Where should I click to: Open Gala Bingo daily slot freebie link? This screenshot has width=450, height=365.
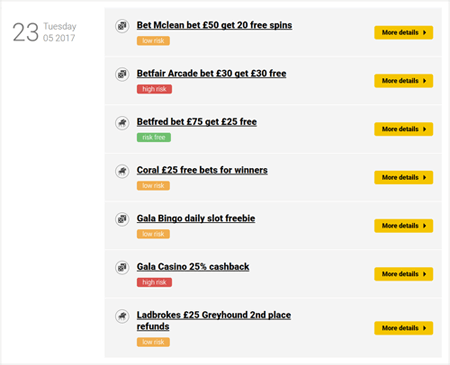pyautogui.click(x=196, y=219)
